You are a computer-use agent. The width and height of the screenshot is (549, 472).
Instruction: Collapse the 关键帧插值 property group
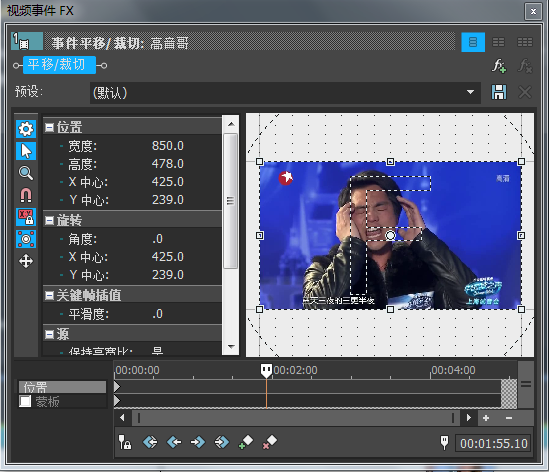tap(50, 295)
